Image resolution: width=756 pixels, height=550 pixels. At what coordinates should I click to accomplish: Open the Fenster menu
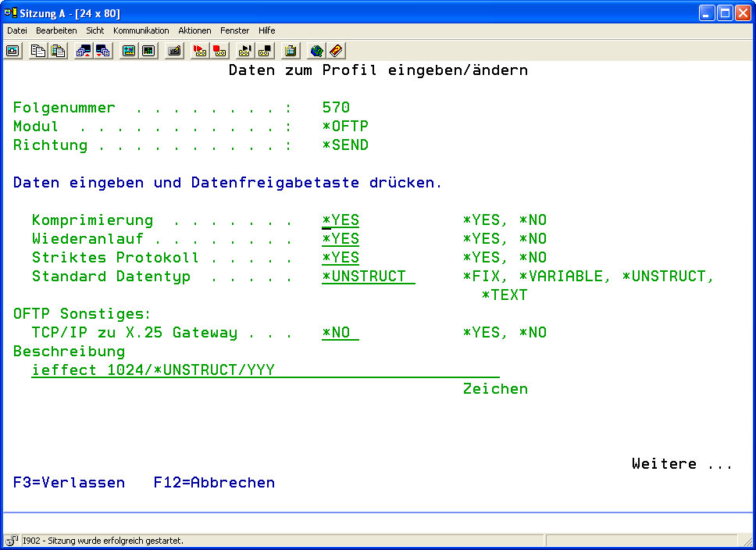pos(234,30)
